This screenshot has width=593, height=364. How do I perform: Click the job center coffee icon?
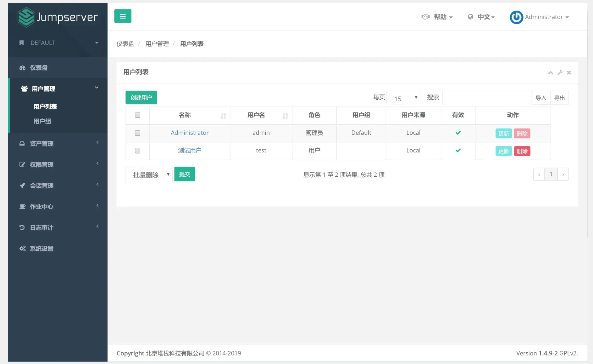pos(22,207)
